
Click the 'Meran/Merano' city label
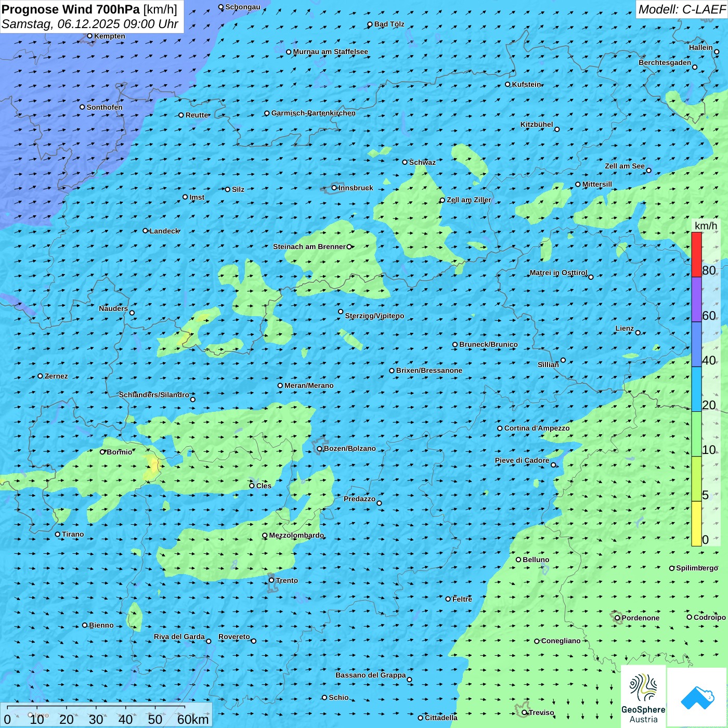309,385
